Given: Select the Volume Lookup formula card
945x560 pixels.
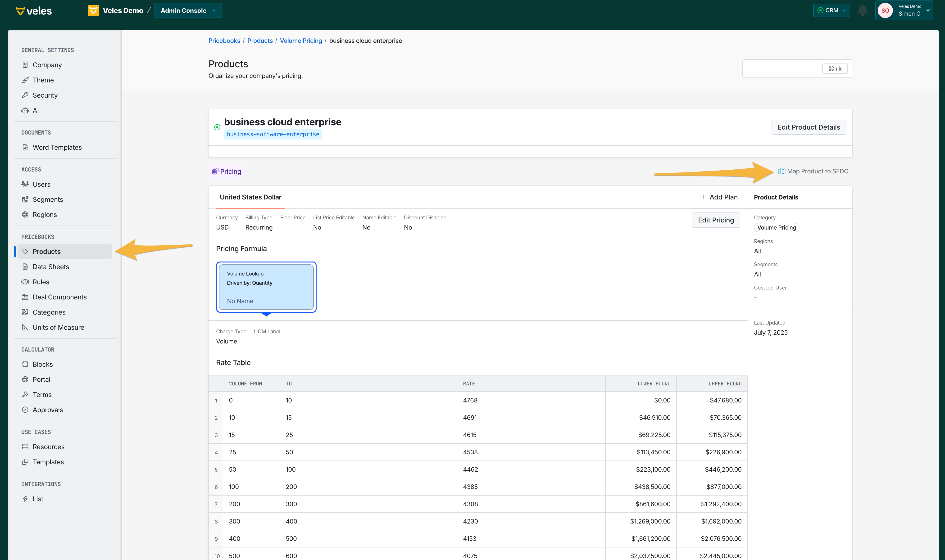Looking at the screenshot, I should click(x=266, y=287).
